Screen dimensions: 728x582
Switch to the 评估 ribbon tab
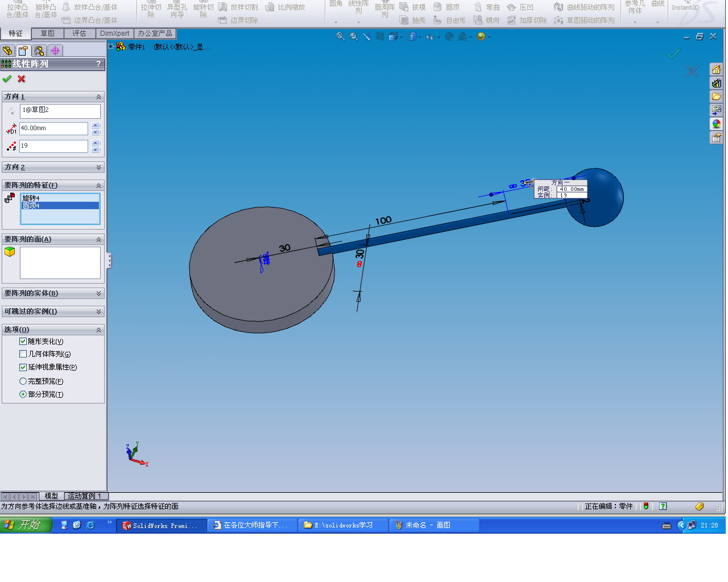[x=79, y=34]
